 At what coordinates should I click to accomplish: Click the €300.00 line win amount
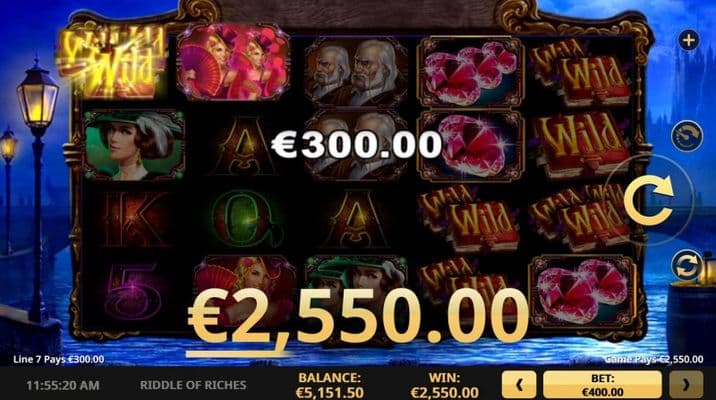[x=357, y=145]
